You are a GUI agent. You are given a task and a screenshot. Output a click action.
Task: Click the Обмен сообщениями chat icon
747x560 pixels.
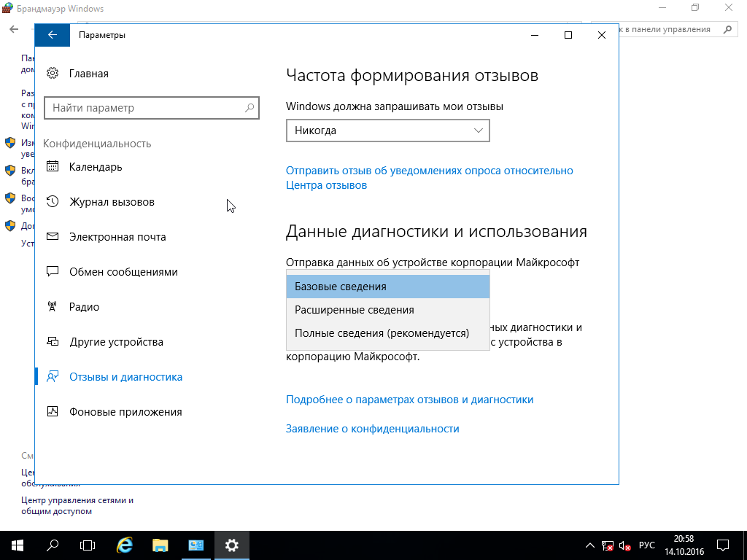53,271
